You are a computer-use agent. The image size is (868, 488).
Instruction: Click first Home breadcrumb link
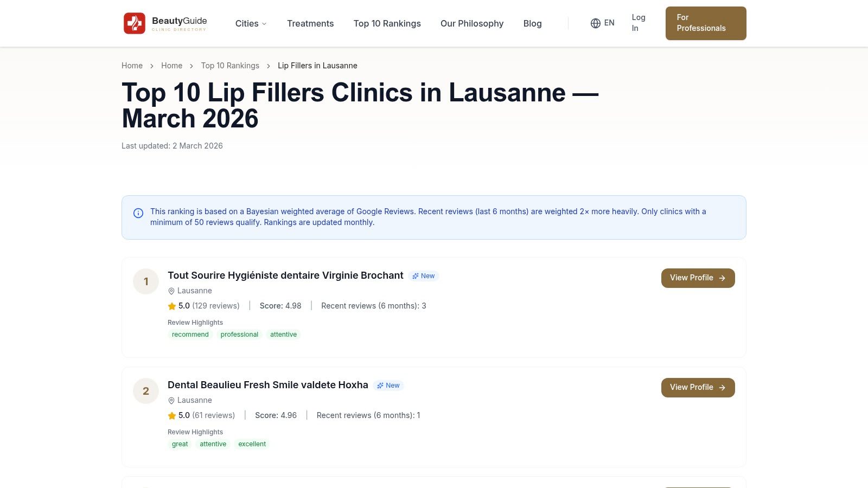pyautogui.click(x=132, y=66)
